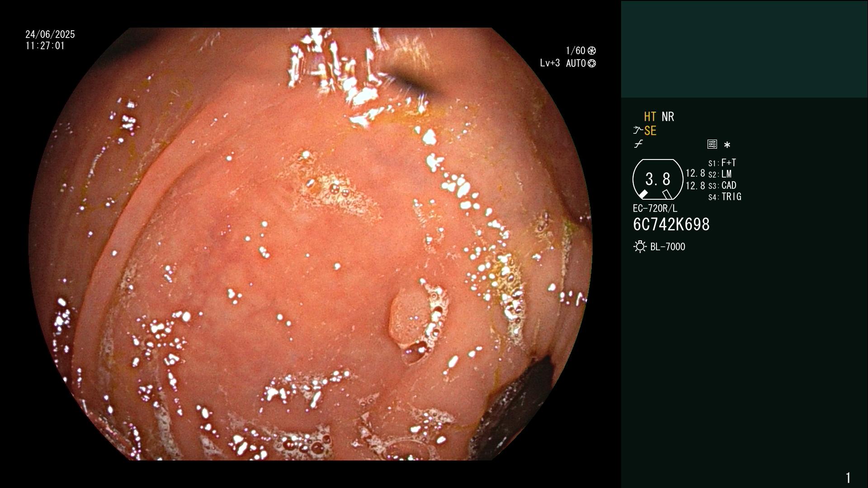Image resolution: width=868 pixels, height=488 pixels.
Task: Click the hollow channel marker in scope diagram
Action: coord(667,194)
